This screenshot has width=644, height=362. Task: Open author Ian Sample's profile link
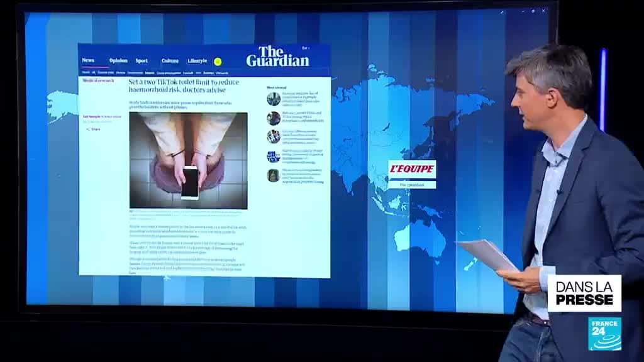(x=92, y=116)
